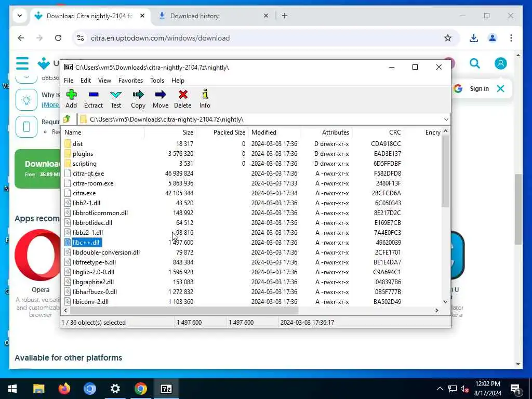
Task: Click the Chrome address bar URL
Action: [160, 38]
